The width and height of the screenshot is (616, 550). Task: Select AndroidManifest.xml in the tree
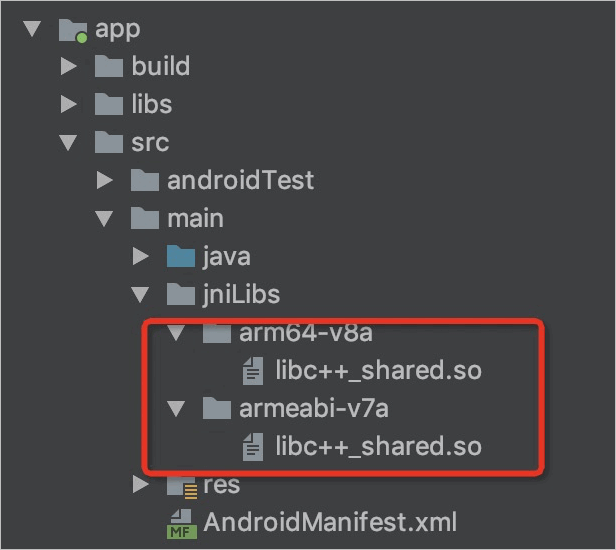pos(330,522)
